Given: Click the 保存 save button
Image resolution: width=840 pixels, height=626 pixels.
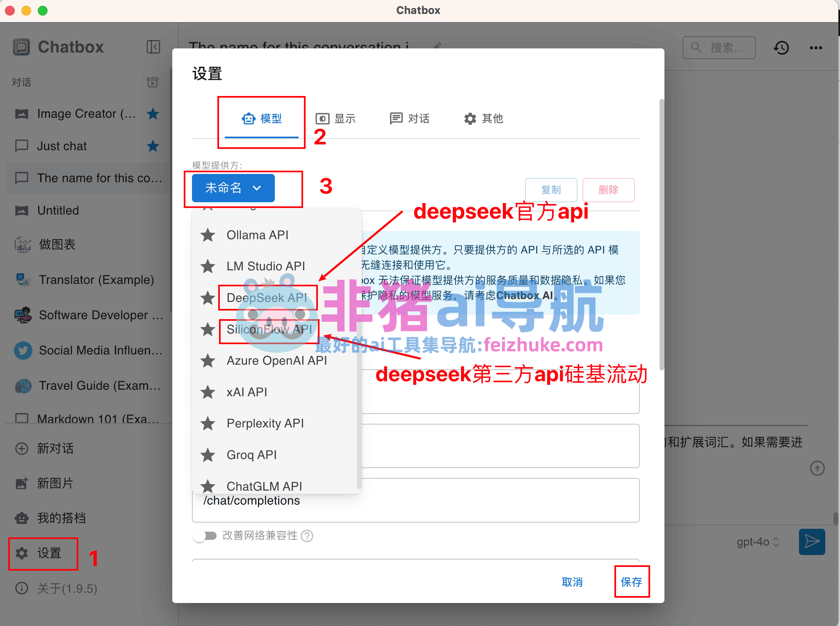Looking at the screenshot, I should click(x=631, y=582).
